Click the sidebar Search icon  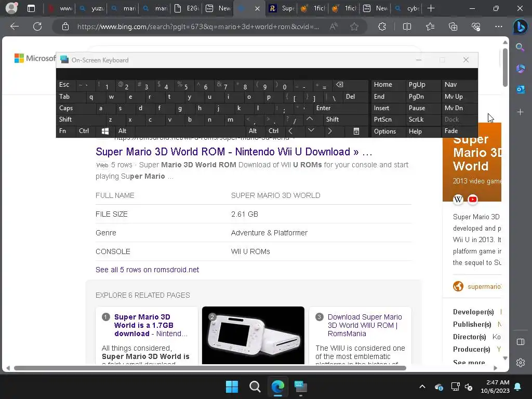click(520, 47)
